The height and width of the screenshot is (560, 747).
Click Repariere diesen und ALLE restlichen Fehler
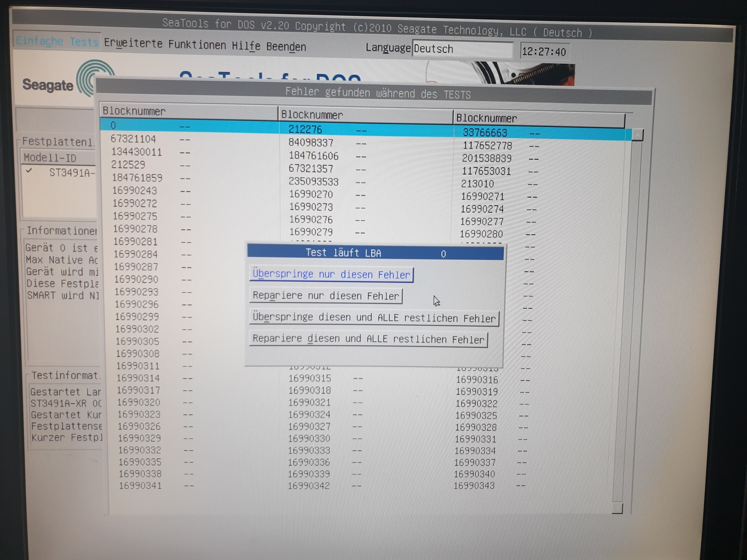click(x=369, y=339)
